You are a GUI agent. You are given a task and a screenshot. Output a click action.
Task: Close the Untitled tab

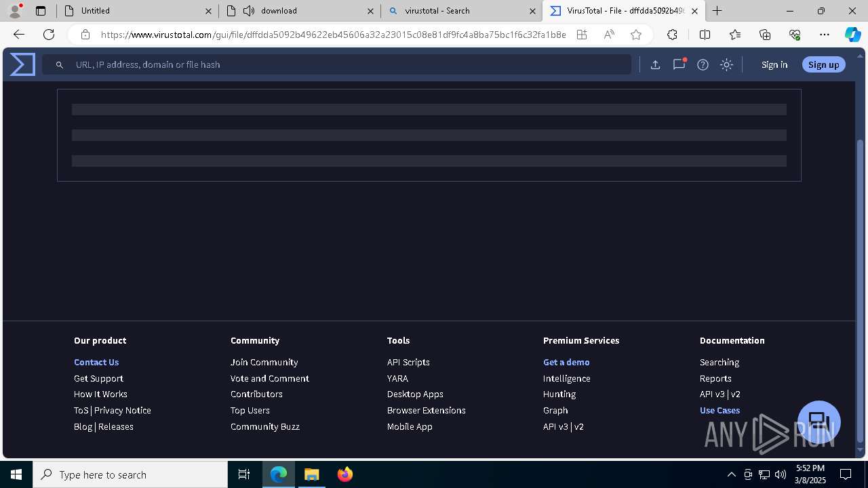(208, 11)
